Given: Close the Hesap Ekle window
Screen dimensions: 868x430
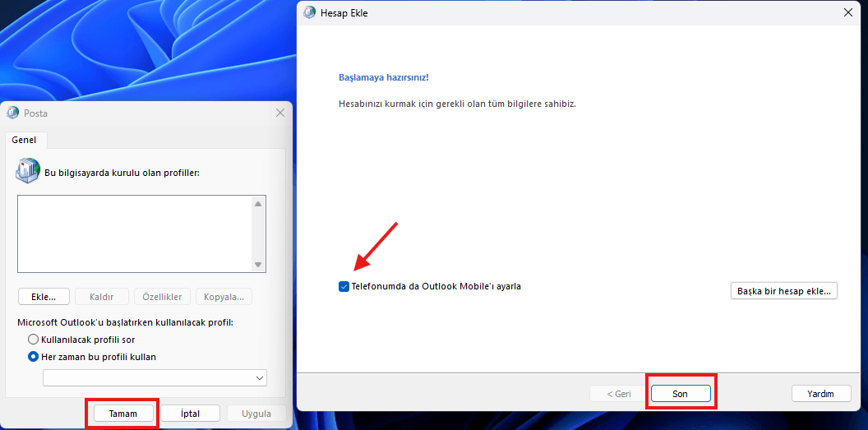Looking at the screenshot, I should pyautogui.click(x=848, y=12).
